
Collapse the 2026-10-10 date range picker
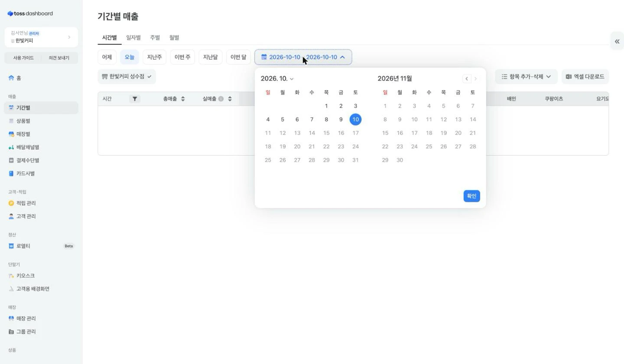[x=303, y=57]
